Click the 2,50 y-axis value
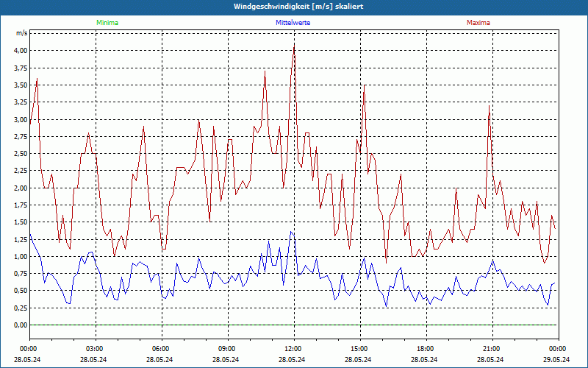This screenshot has height=368, width=588. coord(21,154)
